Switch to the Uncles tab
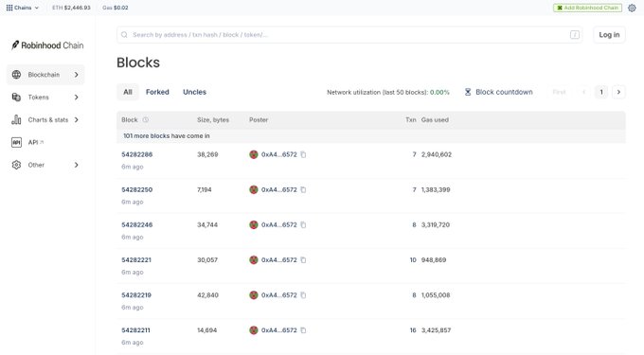Image resolution: width=644 pixels, height=355 pixels. pyautogui.click(x=195, y=92)
